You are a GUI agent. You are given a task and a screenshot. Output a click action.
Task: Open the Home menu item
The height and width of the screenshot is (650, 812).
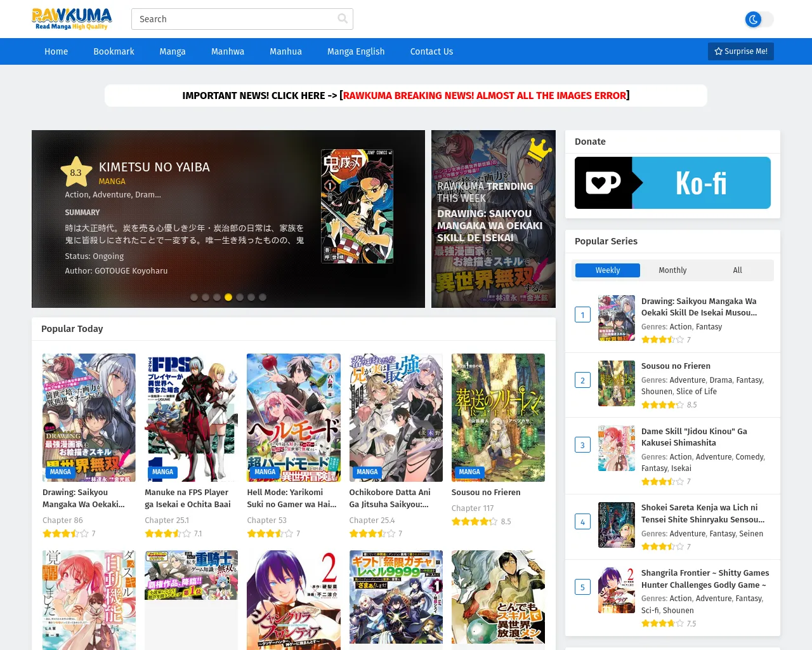click(x=56, y=51)
